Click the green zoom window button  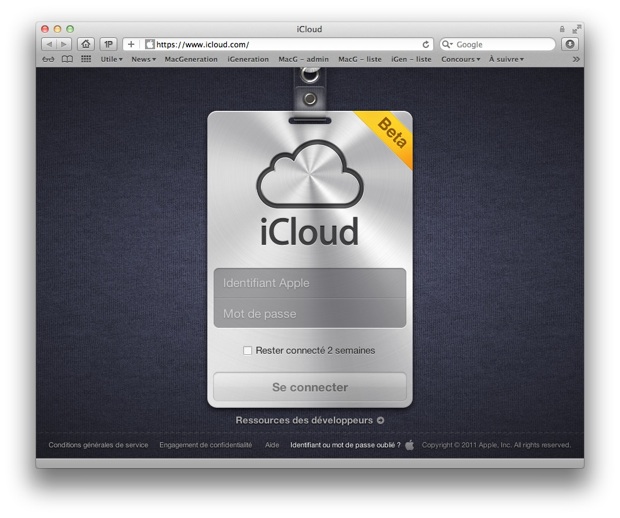click(x=70, y=29)
